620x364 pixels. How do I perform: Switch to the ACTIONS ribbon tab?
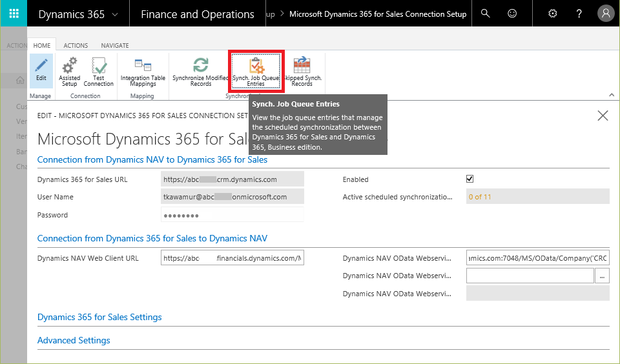point(76,45)
